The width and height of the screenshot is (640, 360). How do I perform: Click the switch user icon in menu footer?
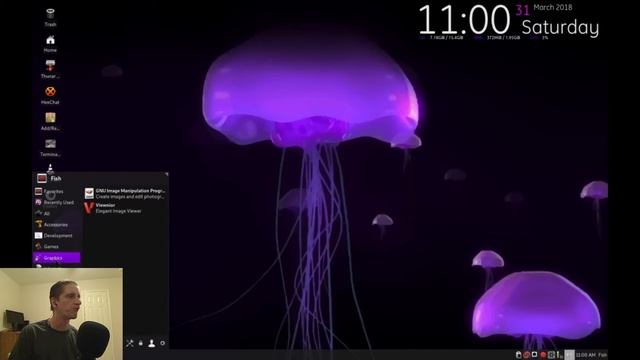(x=151, y=343)
